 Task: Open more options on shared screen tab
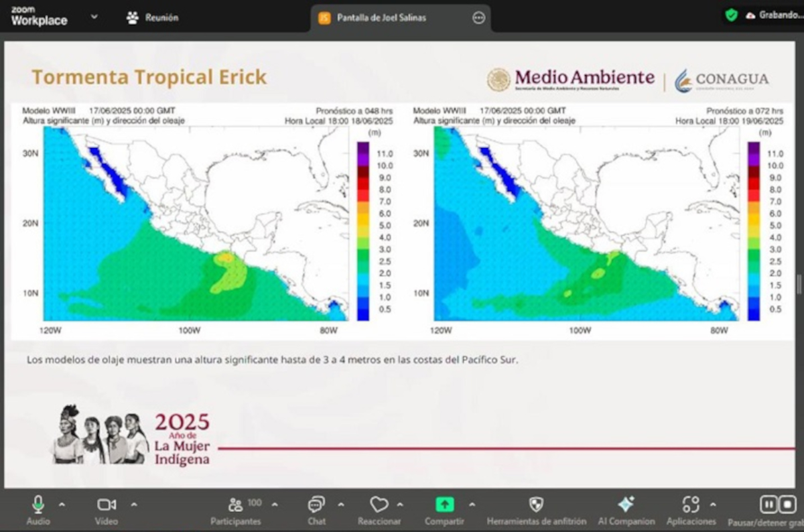[x=478, y=18]
